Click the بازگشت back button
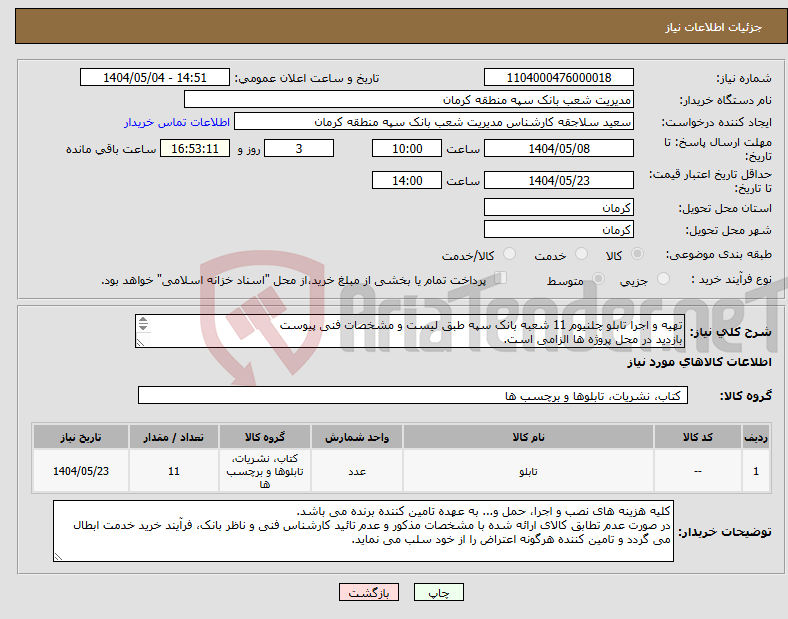 point(369,592)
